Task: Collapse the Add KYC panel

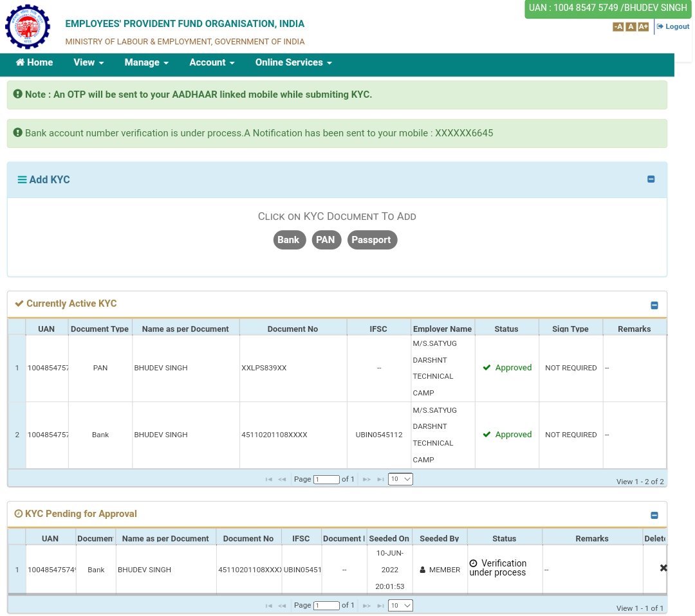Action: (x=651, y=179)
